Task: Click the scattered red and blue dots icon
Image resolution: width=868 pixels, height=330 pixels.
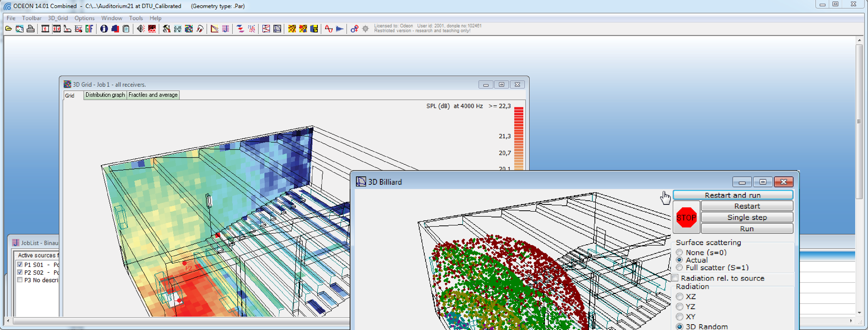Action: [251, 29]
